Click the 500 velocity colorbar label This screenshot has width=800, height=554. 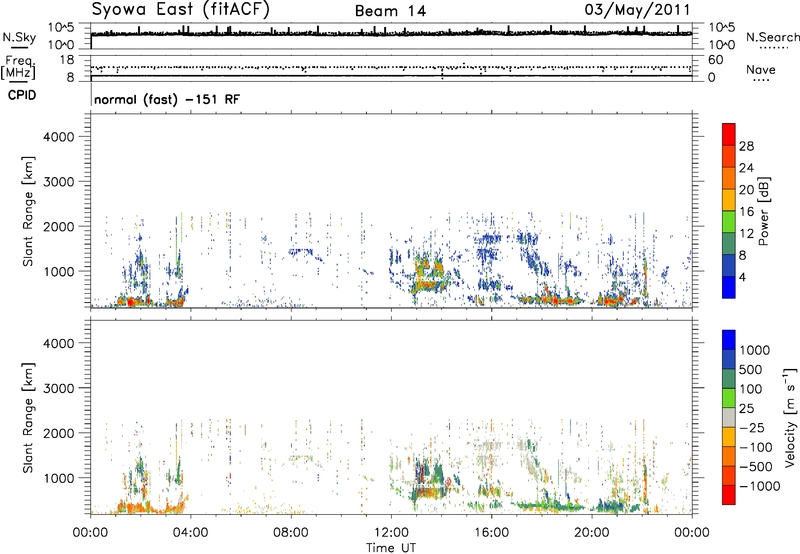coord(751,370)
